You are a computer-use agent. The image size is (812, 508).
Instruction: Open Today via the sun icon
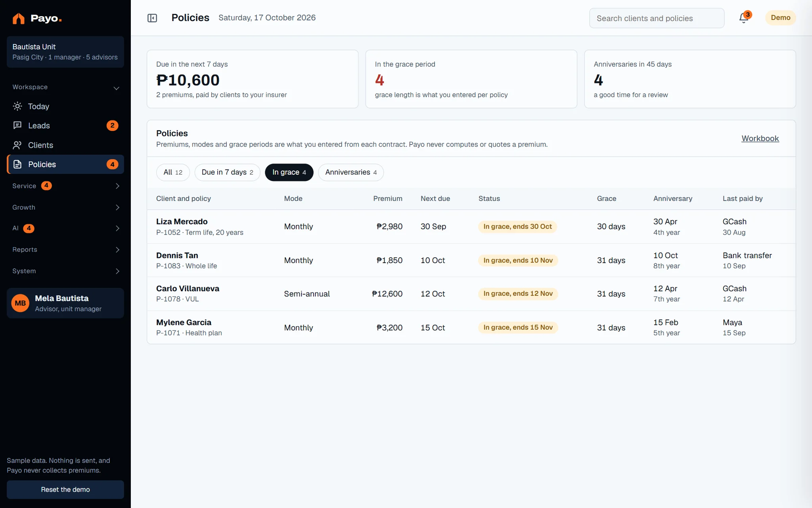17,106
